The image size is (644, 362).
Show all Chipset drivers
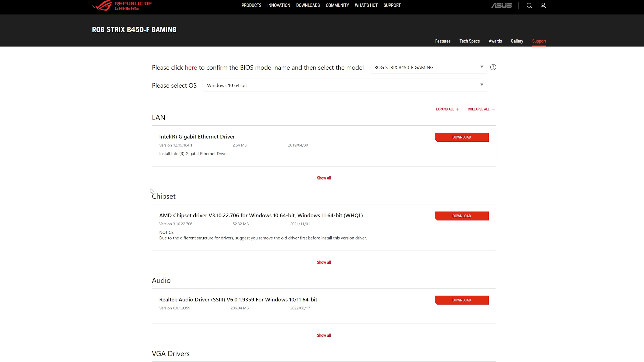click(324, 262)
